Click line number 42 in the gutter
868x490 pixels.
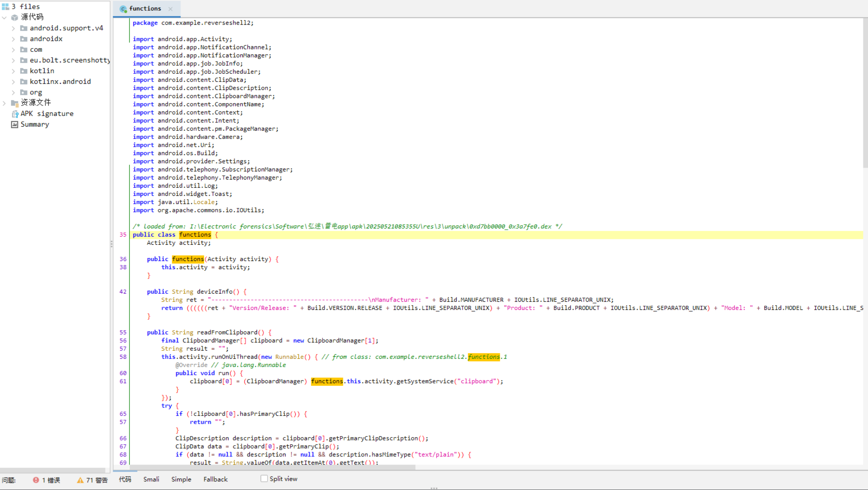[123, 291]
